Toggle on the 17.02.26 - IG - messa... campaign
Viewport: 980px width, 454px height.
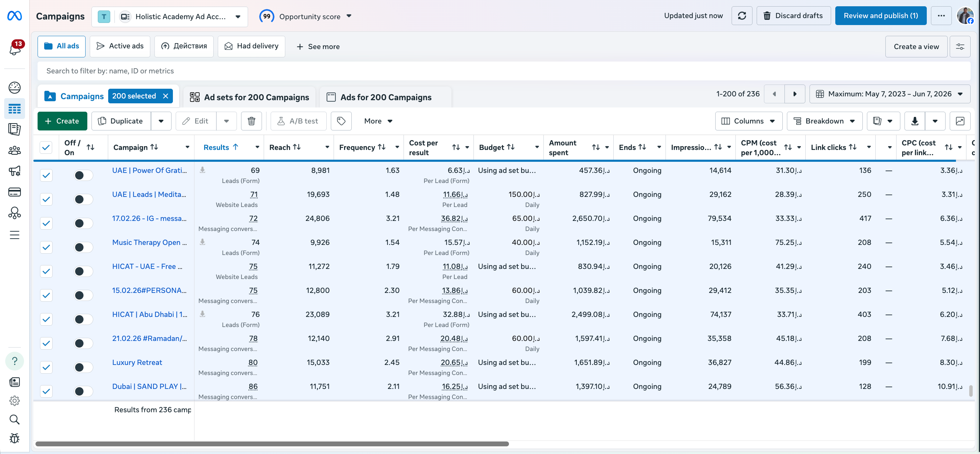(x=83, y=223)
